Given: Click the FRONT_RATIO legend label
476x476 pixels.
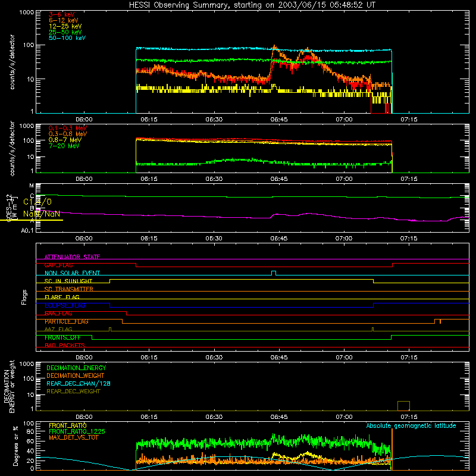Looking at the screenshot, I should [x=68, y=425].
